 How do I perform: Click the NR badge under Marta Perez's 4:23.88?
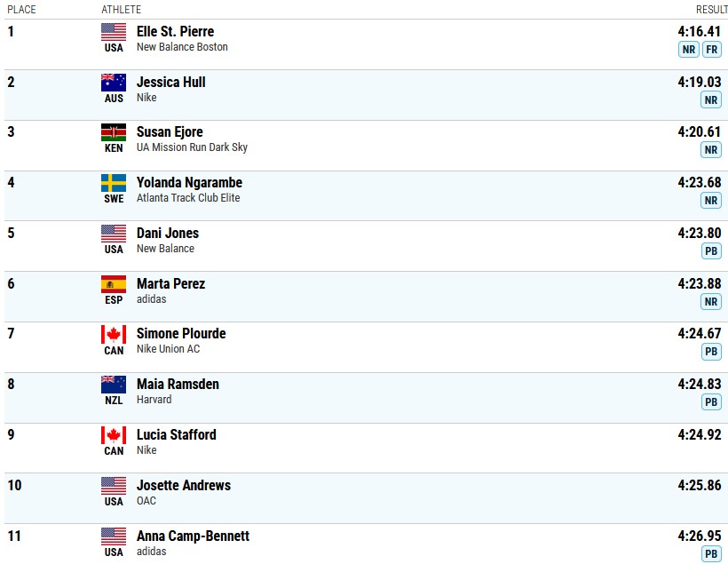711,301
